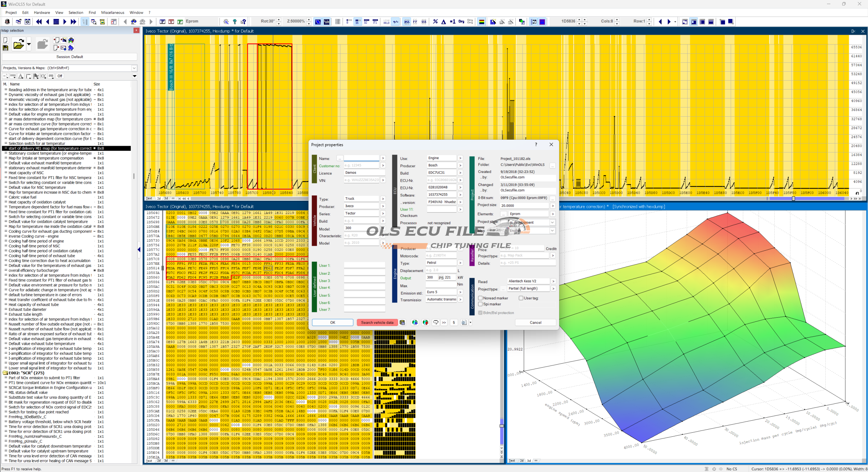This screenshot has height=472, width=868.
Task: Click Cancel in Project properties
Action: click(x=535, y=322)
